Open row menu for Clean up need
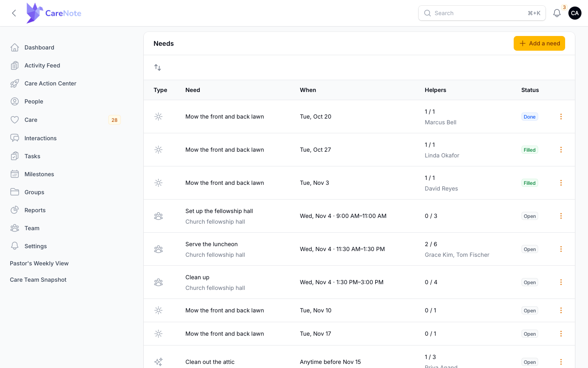Screen dimensions: 588x368 (x=561, y=282)
